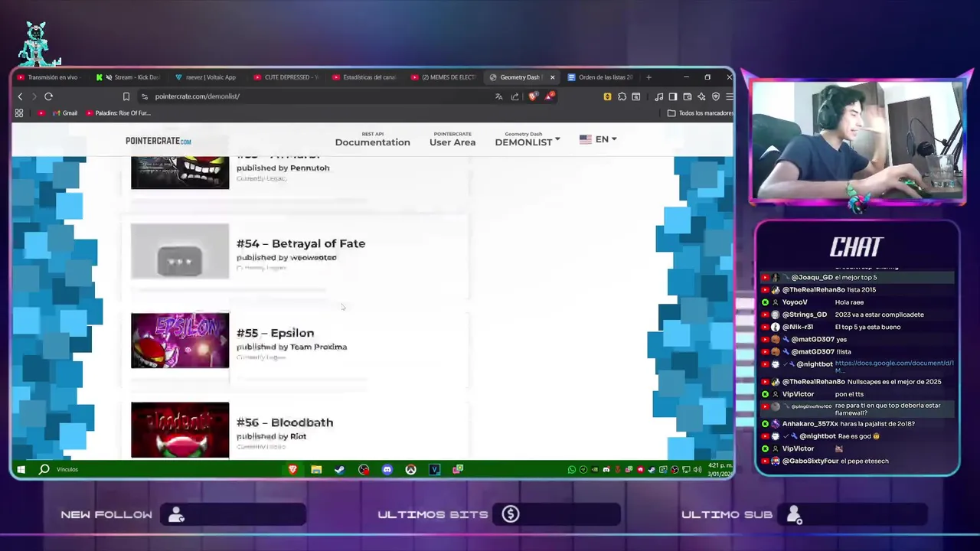Click the yellow extension icon in toolbar
980x551 pixels.
607,96
